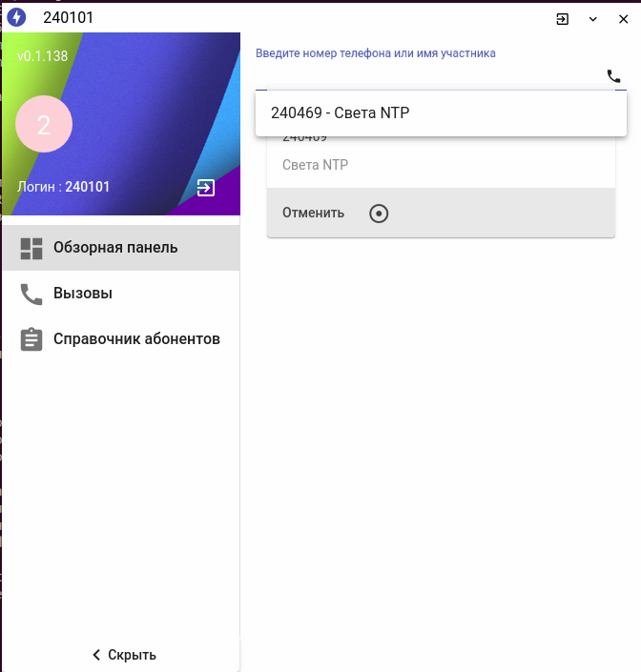Image resolution: width=641 pixels, height=672 pixels.
Task: Open Обзорная панель menu item
Action: click(x=121, y=248)
